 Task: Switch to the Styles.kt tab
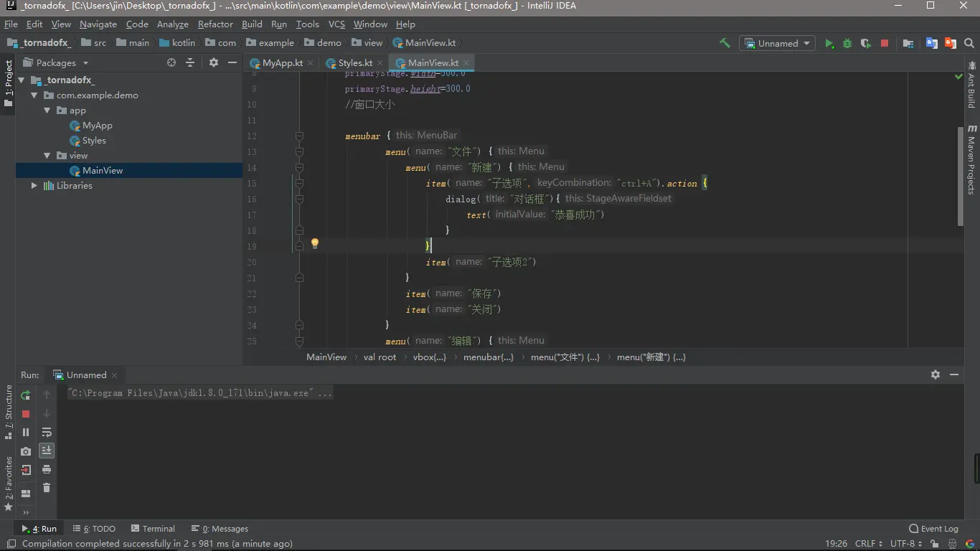[355, 62]
